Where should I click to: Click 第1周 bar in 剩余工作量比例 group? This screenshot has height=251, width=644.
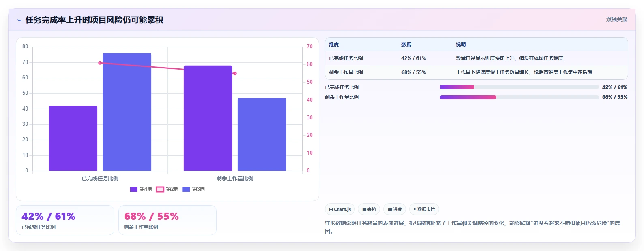coord(208,118)
